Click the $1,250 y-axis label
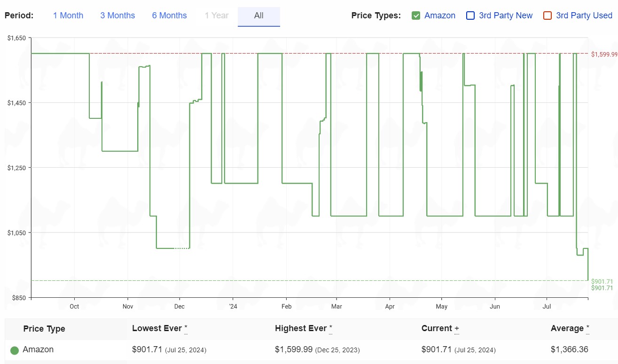618x364 pixels. coord(16,168)
